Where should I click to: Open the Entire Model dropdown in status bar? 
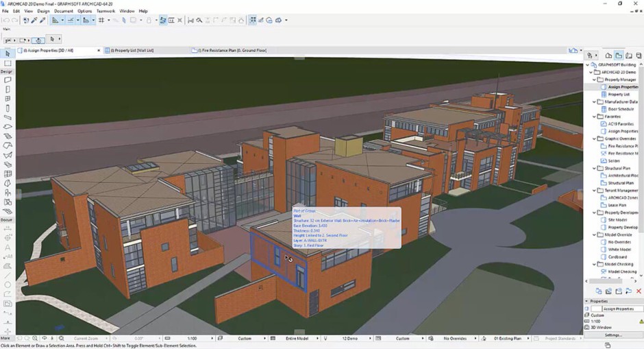tap(298, 339)
